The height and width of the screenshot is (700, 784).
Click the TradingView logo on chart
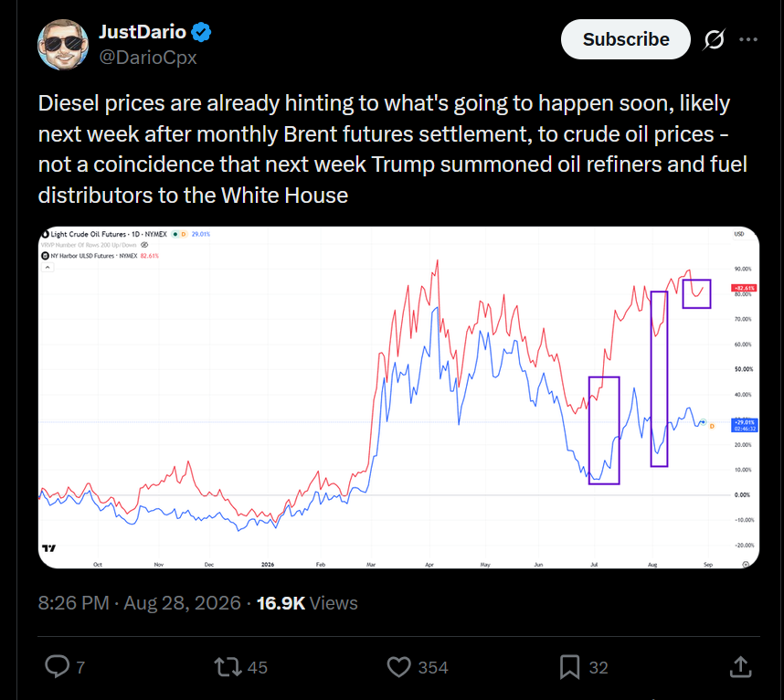[49, 548]
